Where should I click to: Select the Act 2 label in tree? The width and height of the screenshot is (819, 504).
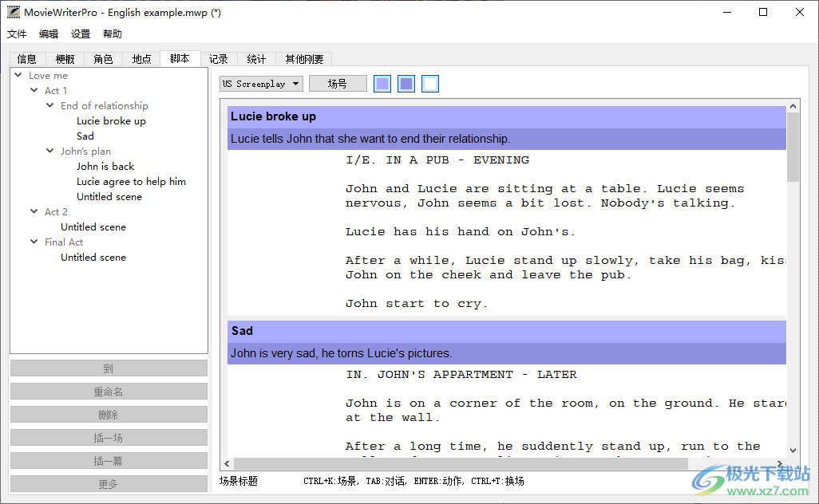(56, 211)
